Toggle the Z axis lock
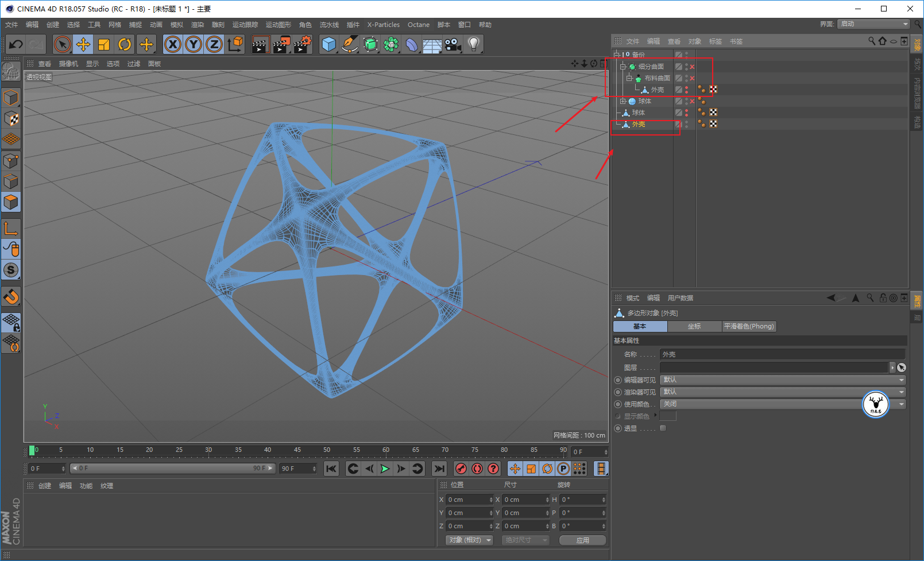 coord(214,44)
